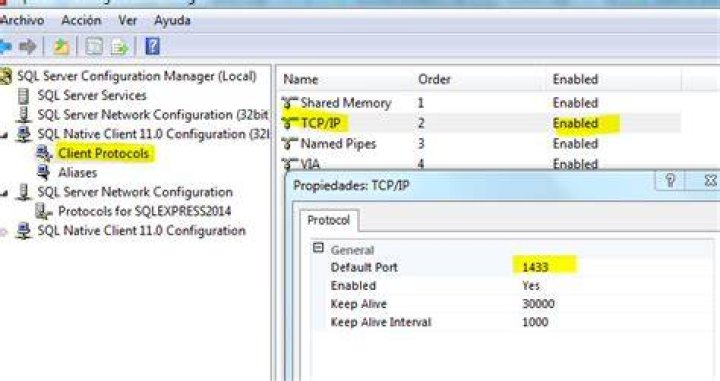Image resolution: width=720 pixels, height=381 pixels.
Task: Click order value 3 for Named Pipes
Action: pyautogui.click(x=421, y=144)
